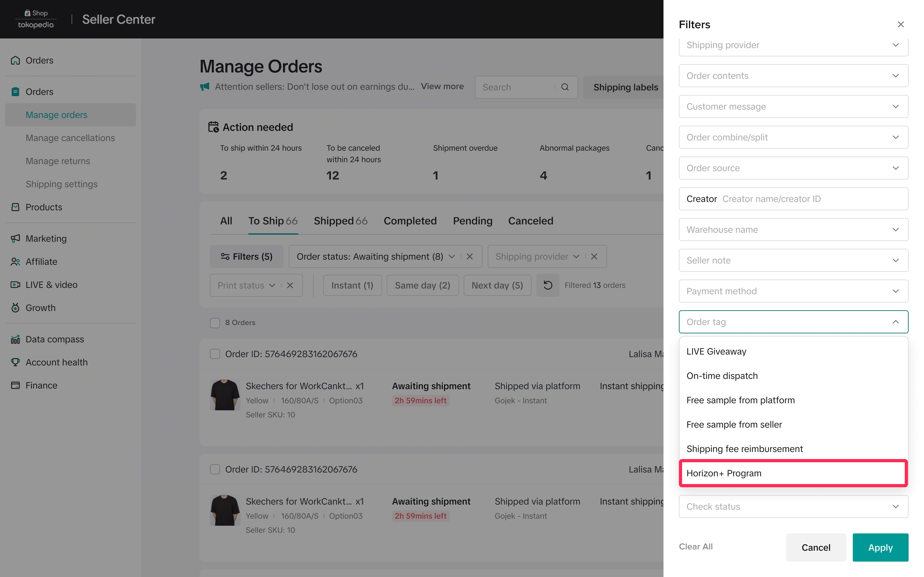
Task: Close the Filters panel
Action: [900, 24]
